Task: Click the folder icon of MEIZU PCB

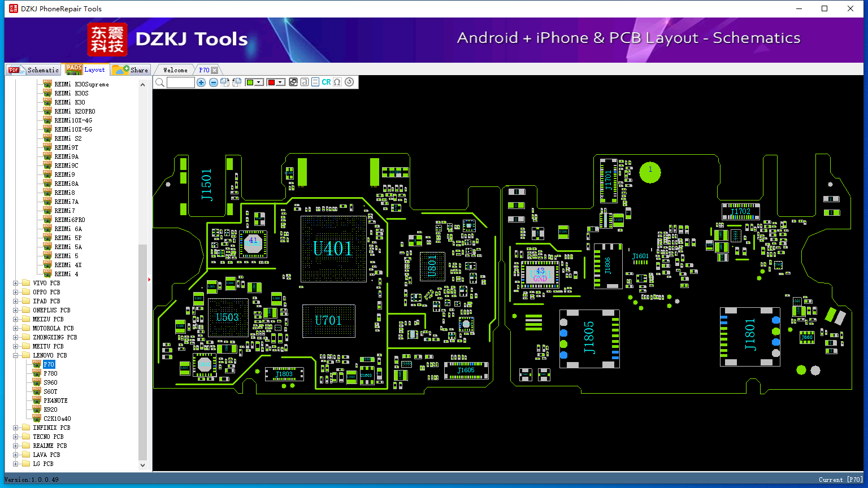Action: (x=26, y=319)
